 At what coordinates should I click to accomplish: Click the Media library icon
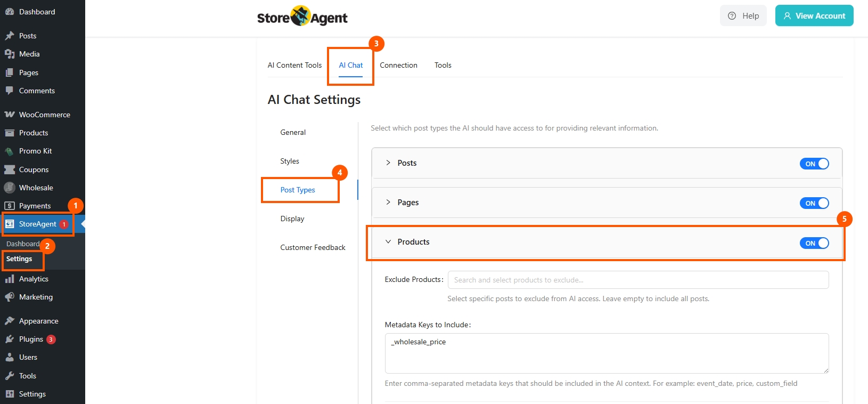[10, 54]
